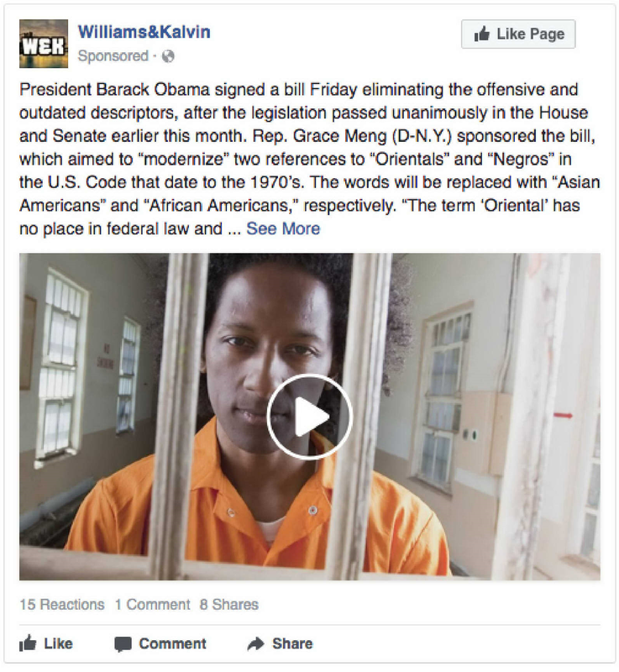The image size is (619, 672).
Task: Open the video thumbnail of man in orange
Action: coord(309,417)
